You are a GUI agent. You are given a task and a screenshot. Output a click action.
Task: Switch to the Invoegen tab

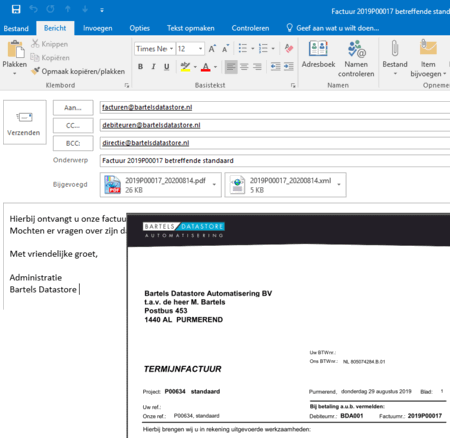(x=98, y=28)
